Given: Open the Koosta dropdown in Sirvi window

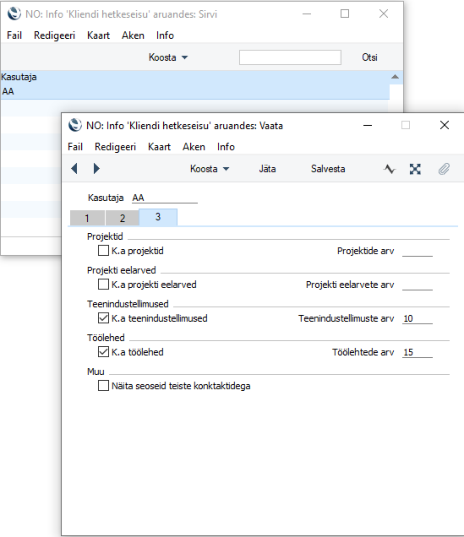Looking at the screenshot, I should click(168, 57).
